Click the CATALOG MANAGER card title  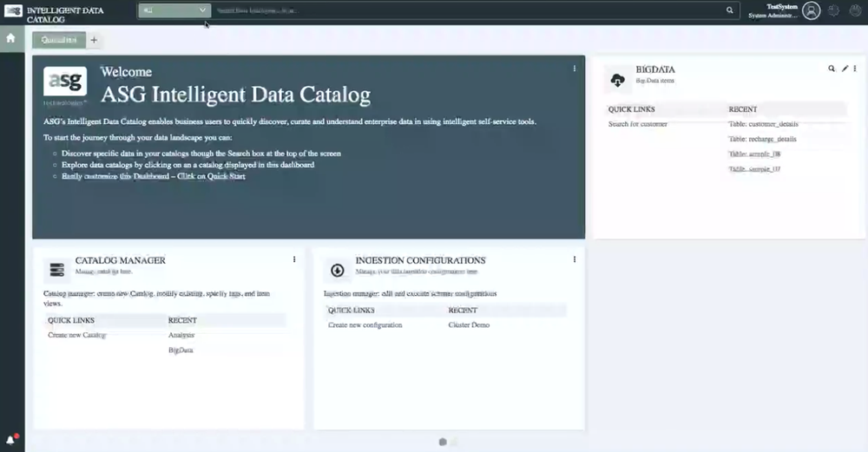click(120, 260)
